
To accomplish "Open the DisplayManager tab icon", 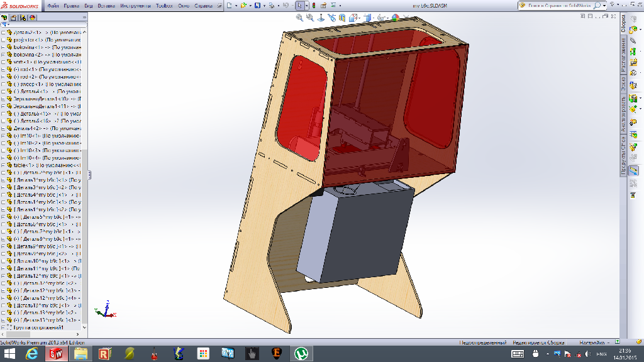I will point(31,18).
